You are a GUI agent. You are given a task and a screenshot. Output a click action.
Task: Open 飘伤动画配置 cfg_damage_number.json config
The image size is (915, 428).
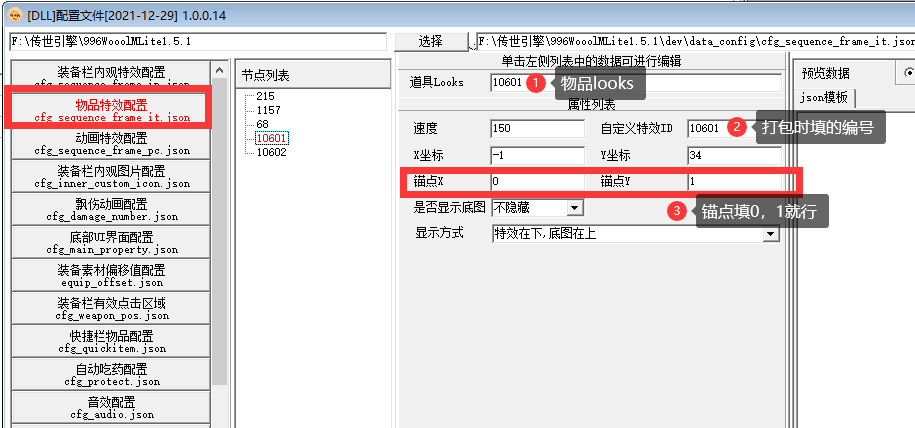coord(112,212)
